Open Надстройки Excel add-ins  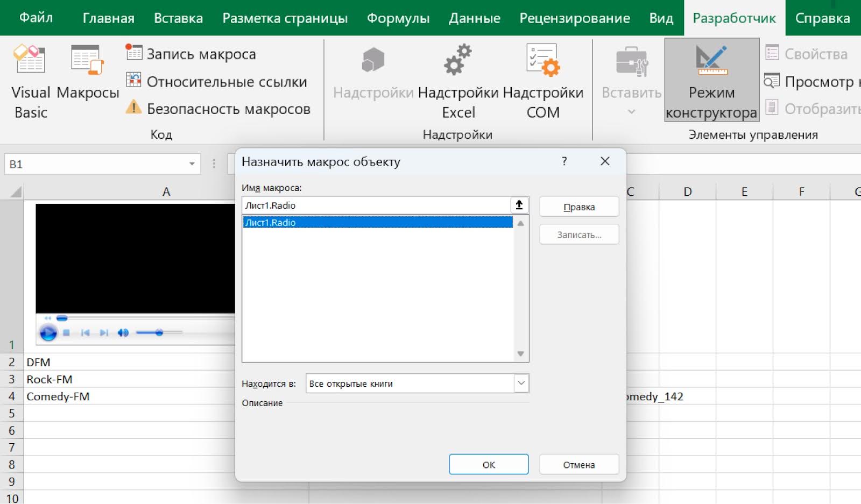pos(458,81)
